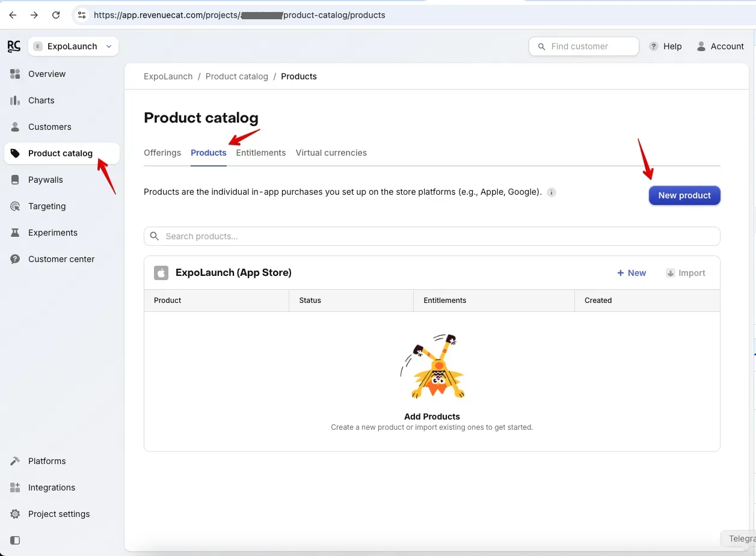This screenshot has width=756, height=556.
Task: Click the Add Products empty-state title
Action: 432,417
